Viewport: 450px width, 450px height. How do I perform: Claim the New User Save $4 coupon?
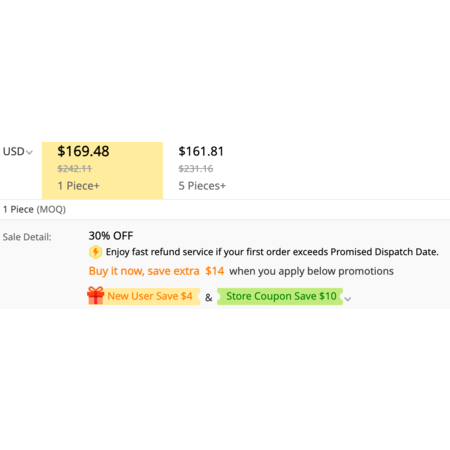[x=150, y=296]
